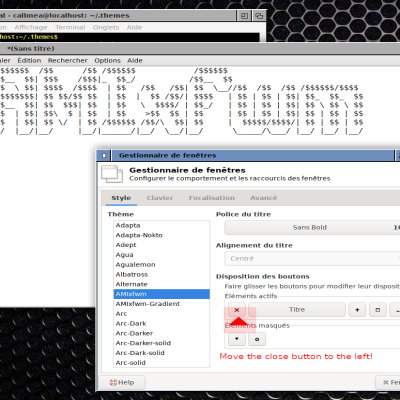Select the Agua theme
The height and width of the screenshot is (400, 400).
(161, 255)
